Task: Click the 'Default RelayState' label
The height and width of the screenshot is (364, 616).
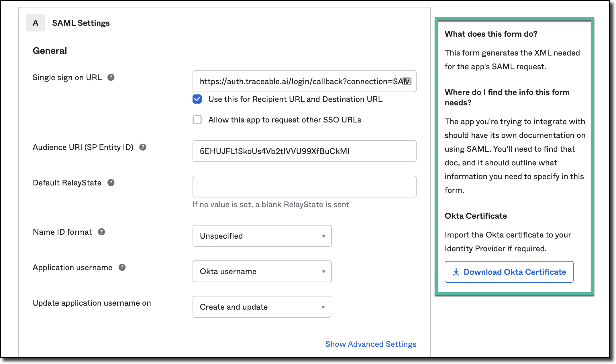Action: pyautogui.click(x=67, y=183)
